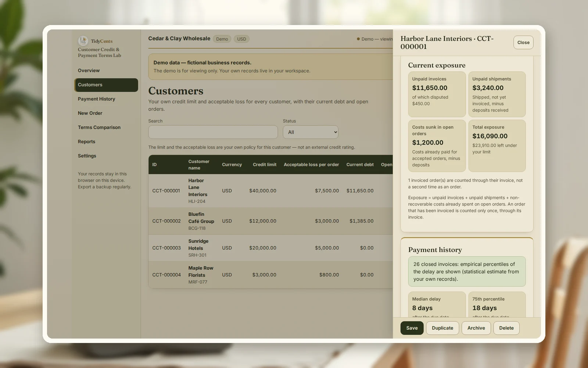
Task: Go to Payment History
Action: tap(106, 99)
